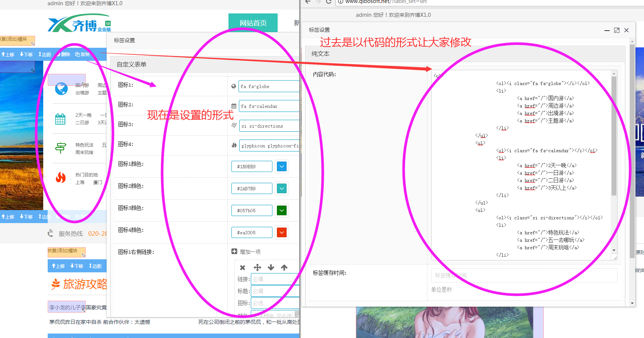Reload the page with browser refresh icon

pyautogui.click(x=329, y=2)
